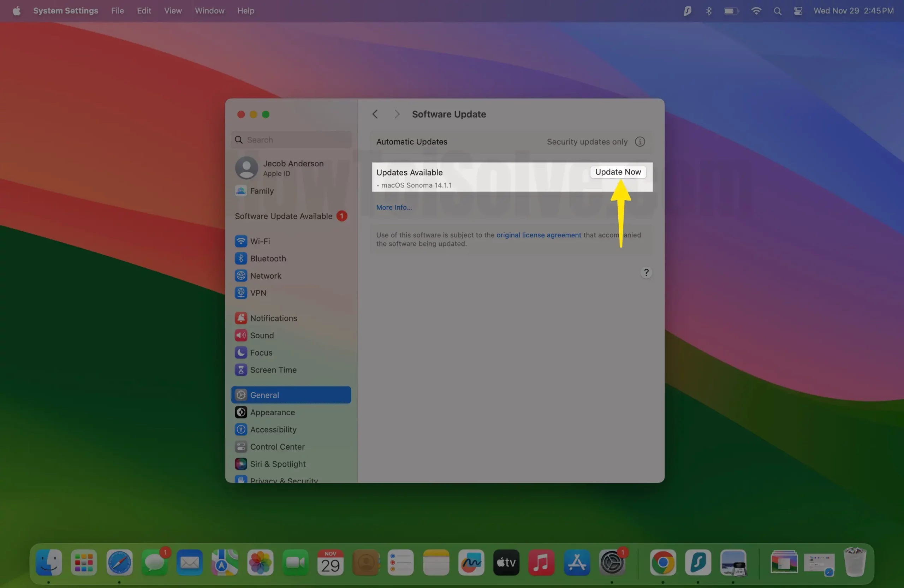The image size is (904, 588).
Task: Open Automatic Updates info icon
Action: click(x=640, y=142)
